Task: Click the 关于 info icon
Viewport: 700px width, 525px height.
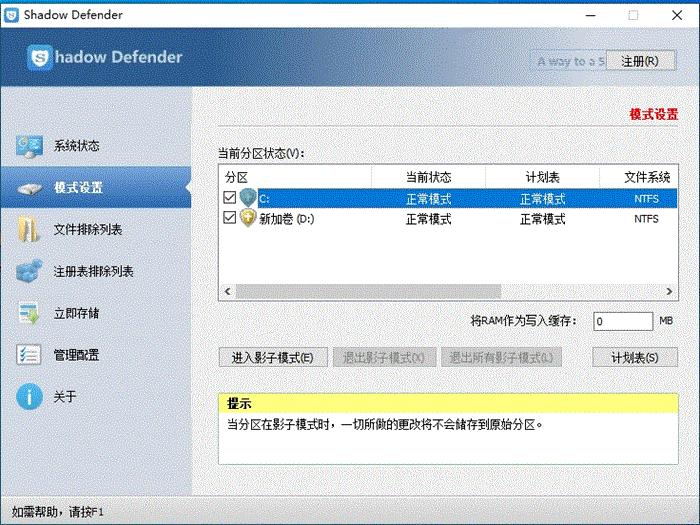Action: (29, 396)
